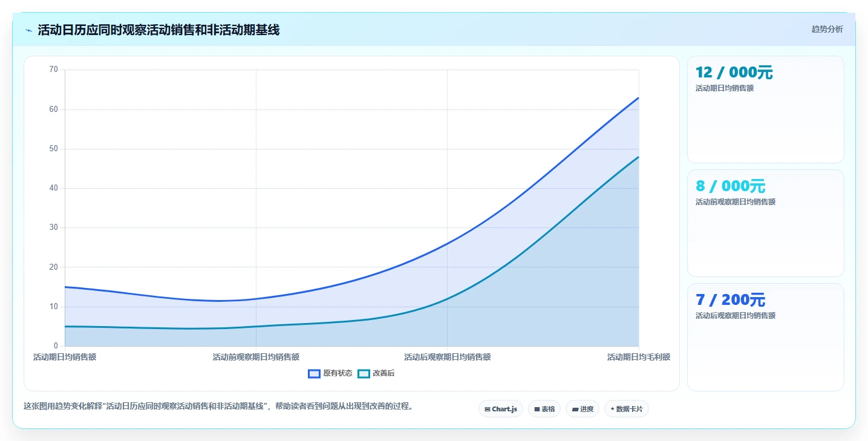Click the blue line endpoint near 63
This screenshot has width=868, height=441.
[x=638, y=98]
